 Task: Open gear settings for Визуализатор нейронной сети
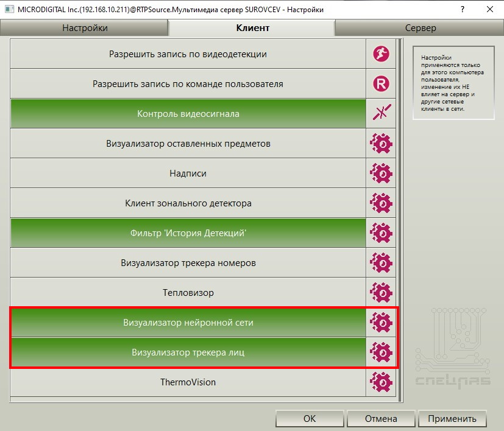pyautogui.click(x=381, y=322)
